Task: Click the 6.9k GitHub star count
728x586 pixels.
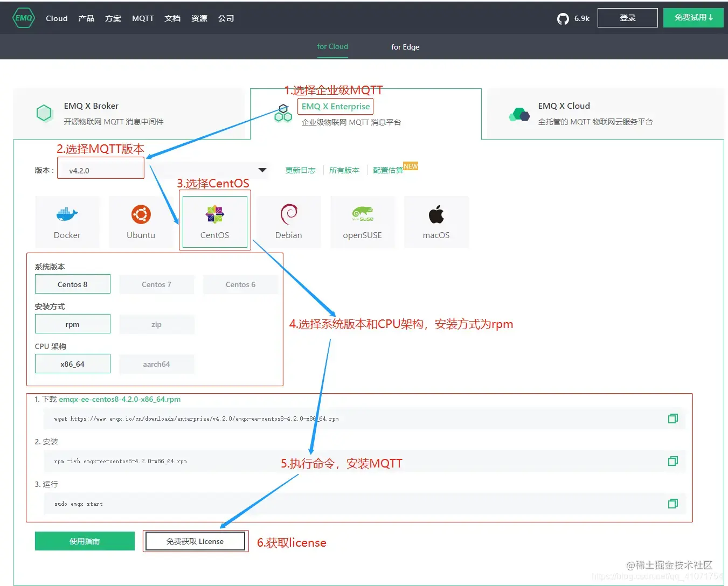Action: (582, 18)
